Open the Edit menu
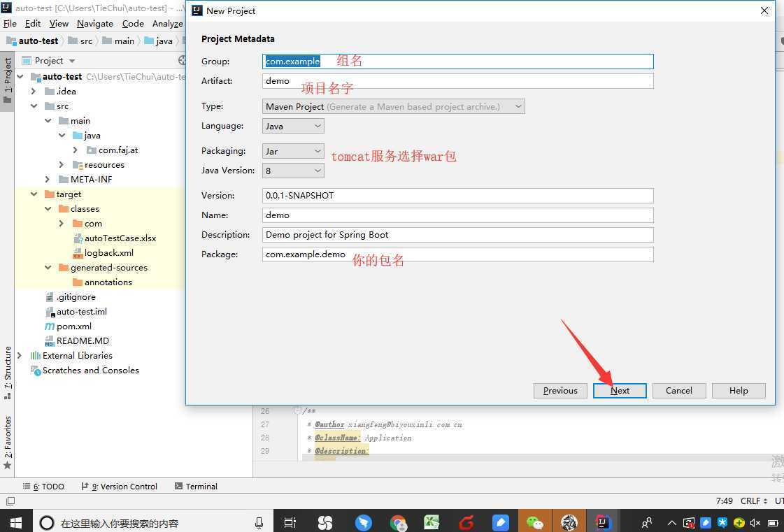784x532 pixels. 32,24
